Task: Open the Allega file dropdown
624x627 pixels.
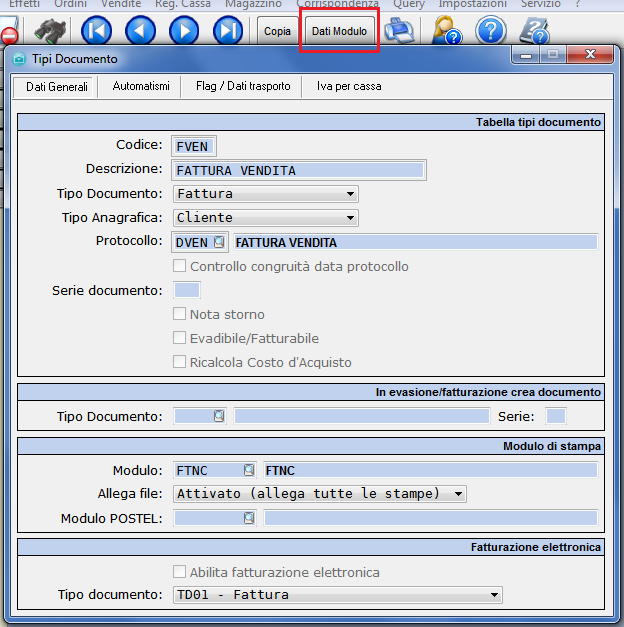Action: coord(458,493)
